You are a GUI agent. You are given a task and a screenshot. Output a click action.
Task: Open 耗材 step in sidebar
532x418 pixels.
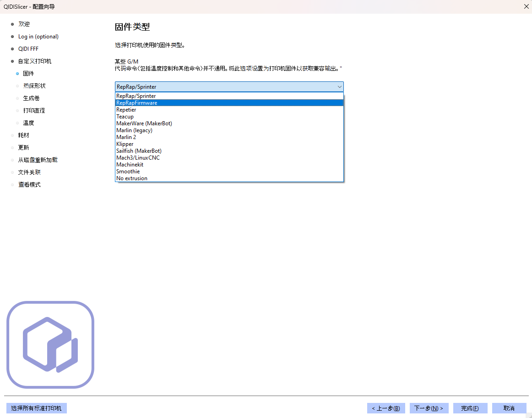coord(24,135)
